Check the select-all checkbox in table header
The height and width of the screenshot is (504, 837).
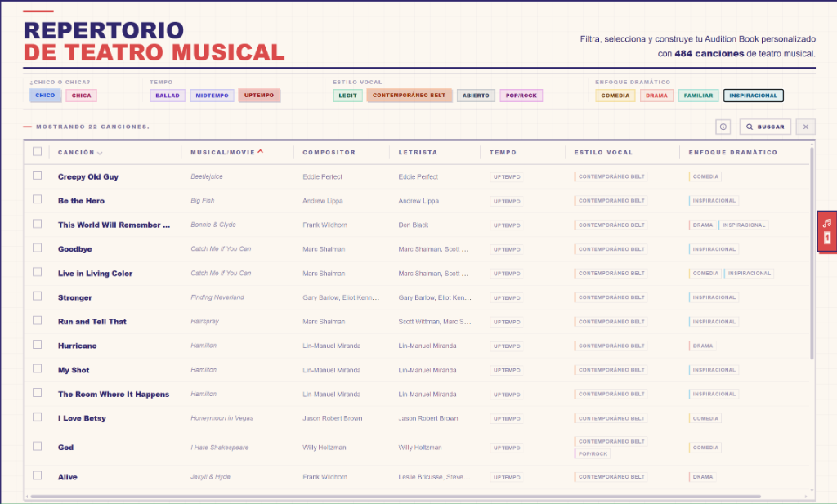click(37, 151)
